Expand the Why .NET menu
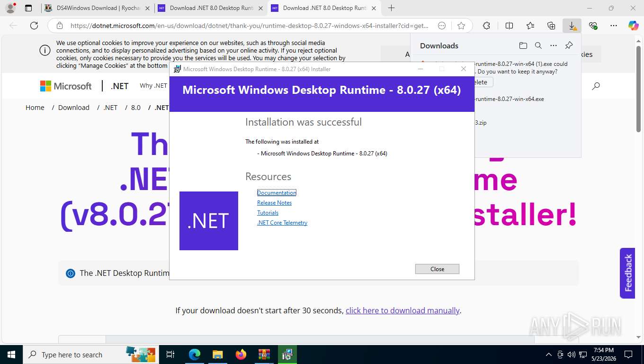The image size is (644, 364). (x=153, y=86)
